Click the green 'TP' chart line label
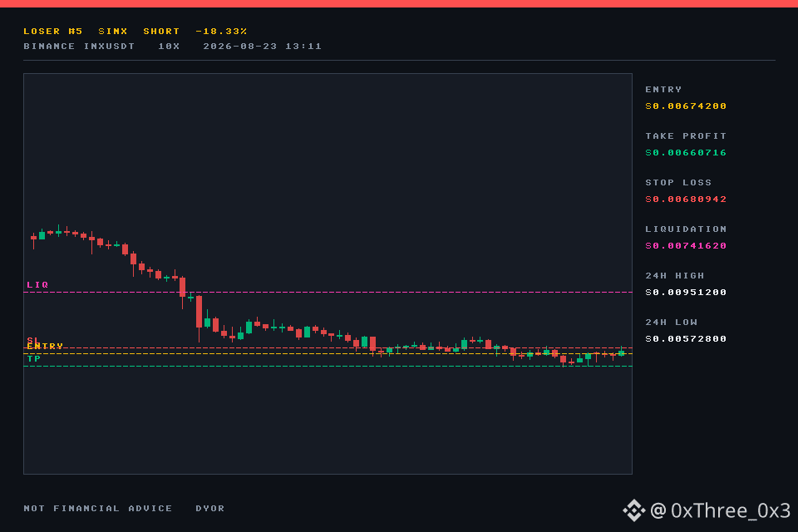Screen dimensions: 798x532 tap(34, 359)
